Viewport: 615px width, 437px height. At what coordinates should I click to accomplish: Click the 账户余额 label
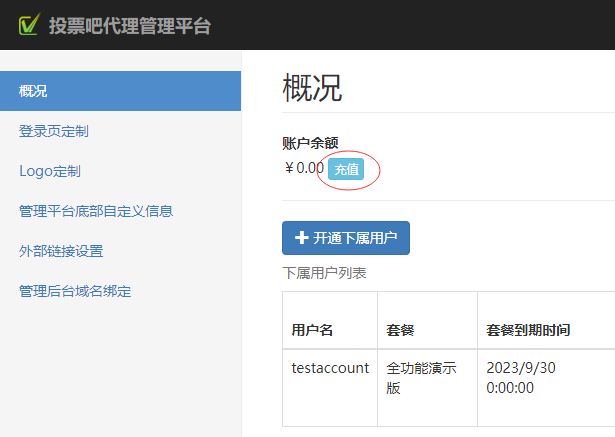tap(317, 143)
